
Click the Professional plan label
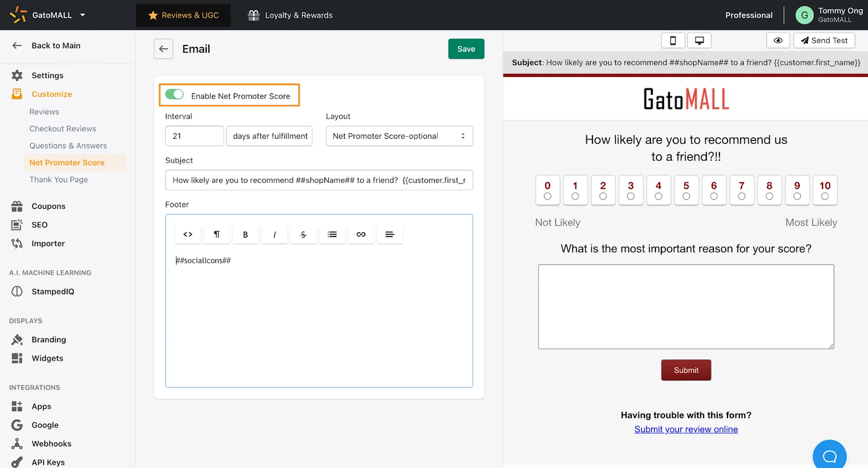point(749,15)
